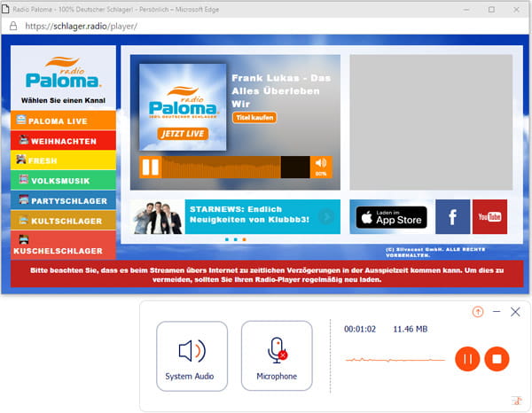Stop the audio recording
The width and height of the screenshot is (532, 413).
coord(497,359)
